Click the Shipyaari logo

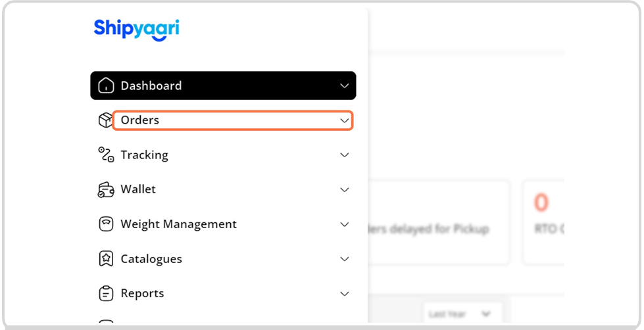pos(136,30)
